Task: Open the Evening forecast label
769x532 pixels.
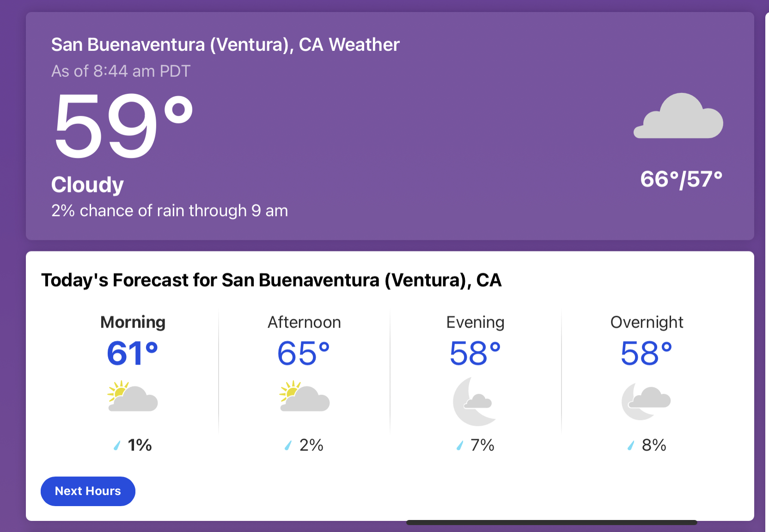Action: click(475, 322)
